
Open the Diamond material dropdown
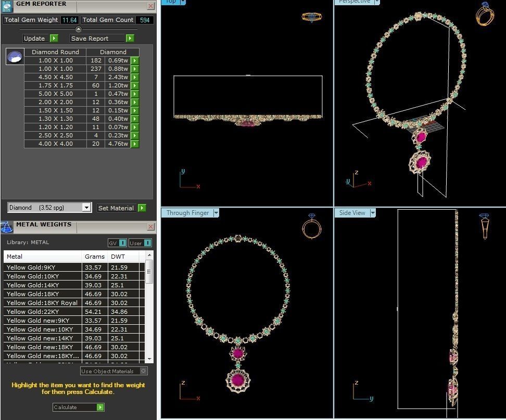pos(86,208)
